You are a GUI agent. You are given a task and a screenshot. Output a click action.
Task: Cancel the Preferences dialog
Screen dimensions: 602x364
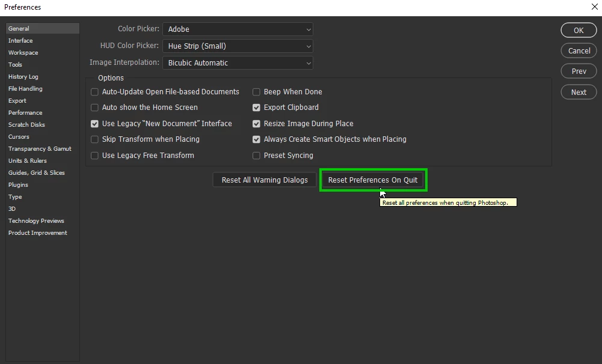579,50
